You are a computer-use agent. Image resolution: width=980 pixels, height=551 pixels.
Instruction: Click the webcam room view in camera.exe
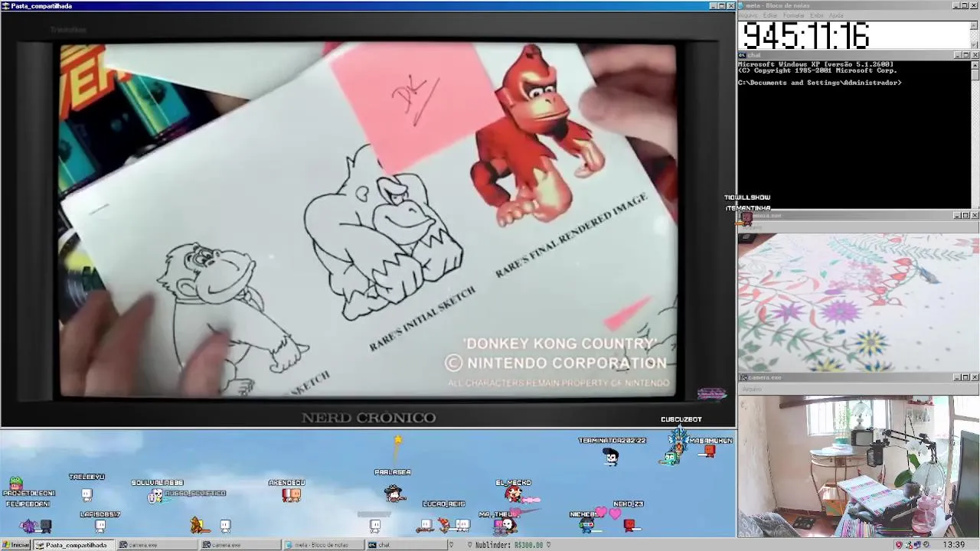tap(858, 466)
